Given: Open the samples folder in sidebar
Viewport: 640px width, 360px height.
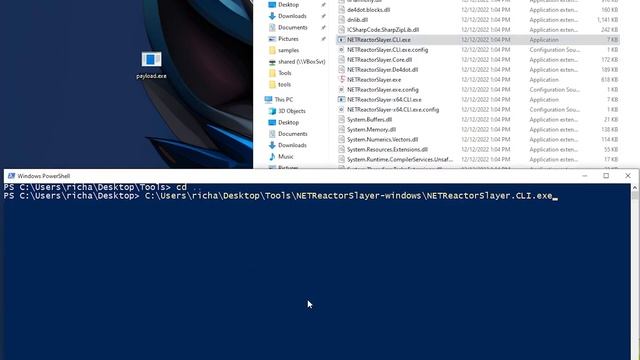Looking at the screenshot, I should tap(288, 50).
